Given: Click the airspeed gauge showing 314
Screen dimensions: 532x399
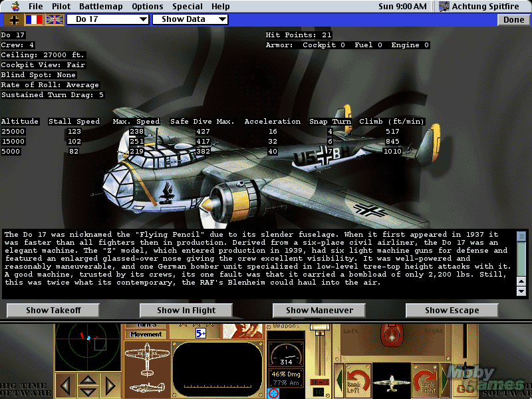Looking at the screenshot, I should (286, 354).
